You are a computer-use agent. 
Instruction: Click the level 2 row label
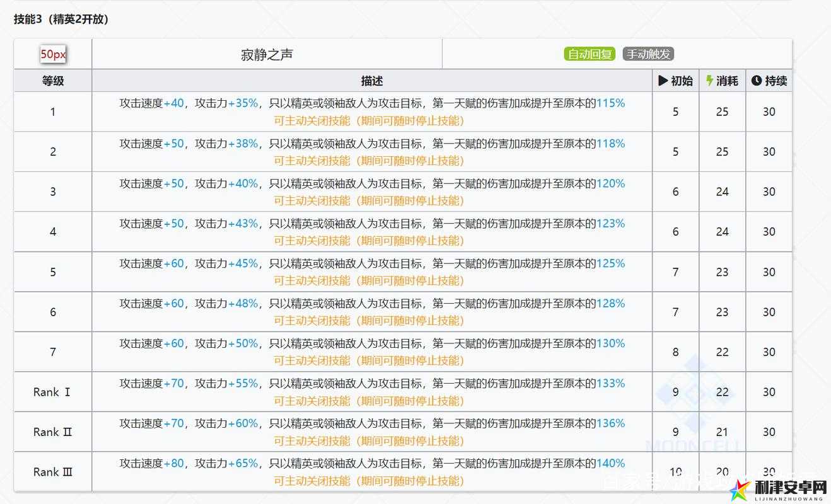[53, 152]
